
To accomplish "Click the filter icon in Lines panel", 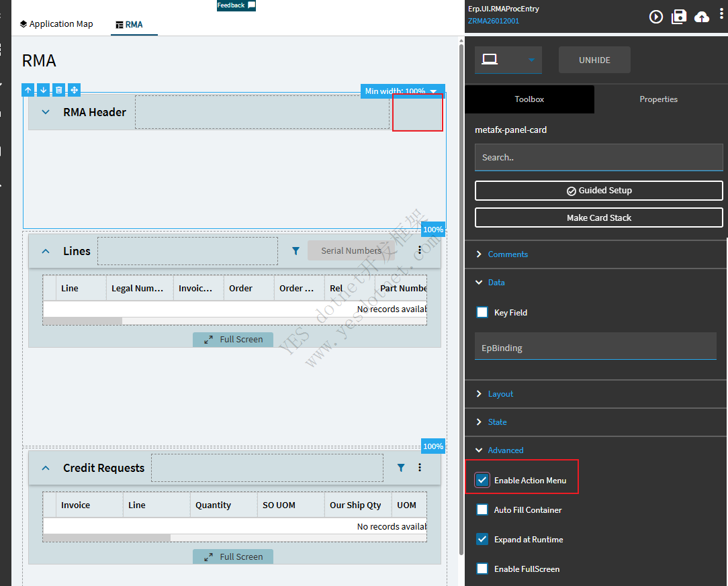I will [x=295, y=250].
